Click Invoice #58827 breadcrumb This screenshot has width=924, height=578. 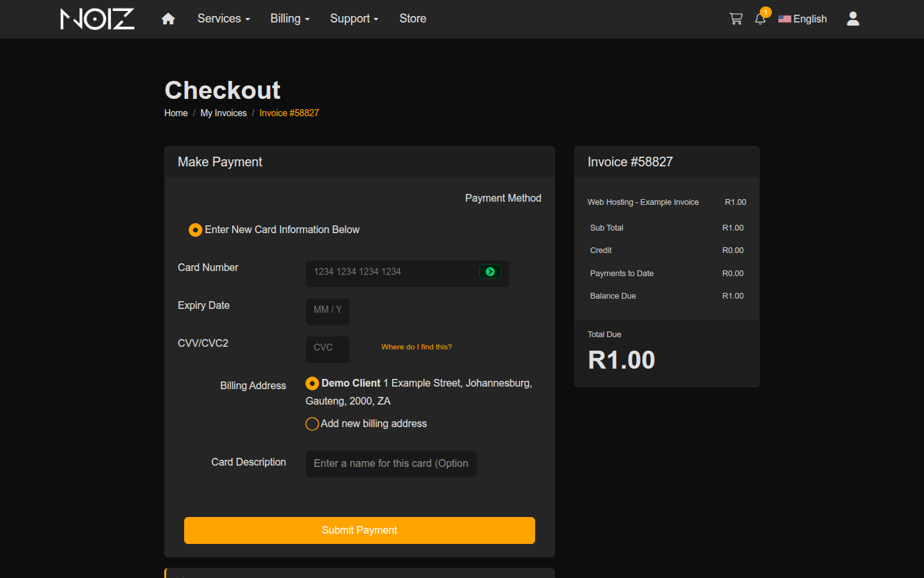[x=289, y=113]
